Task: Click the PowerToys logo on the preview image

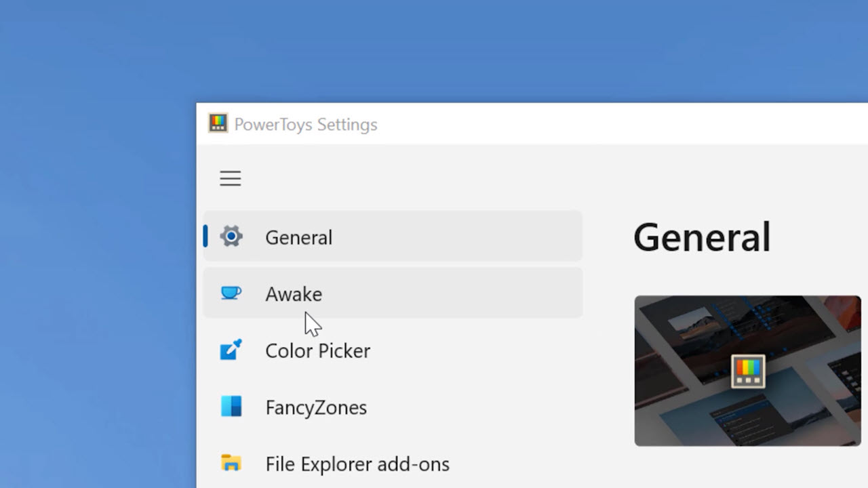Action: (747, 371)
